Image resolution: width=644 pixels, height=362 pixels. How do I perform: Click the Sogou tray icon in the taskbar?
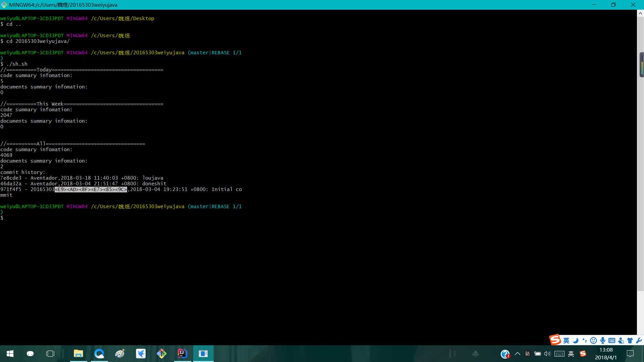coord(583,354)
